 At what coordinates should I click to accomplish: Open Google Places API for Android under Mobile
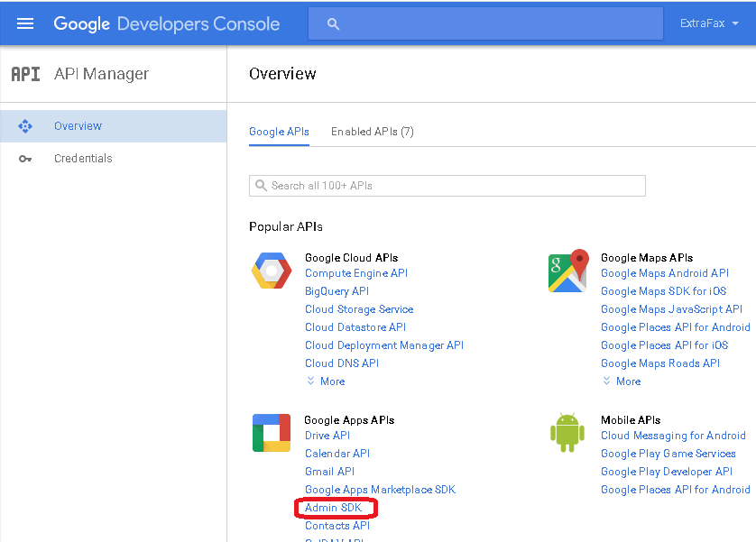pos(676,490)
